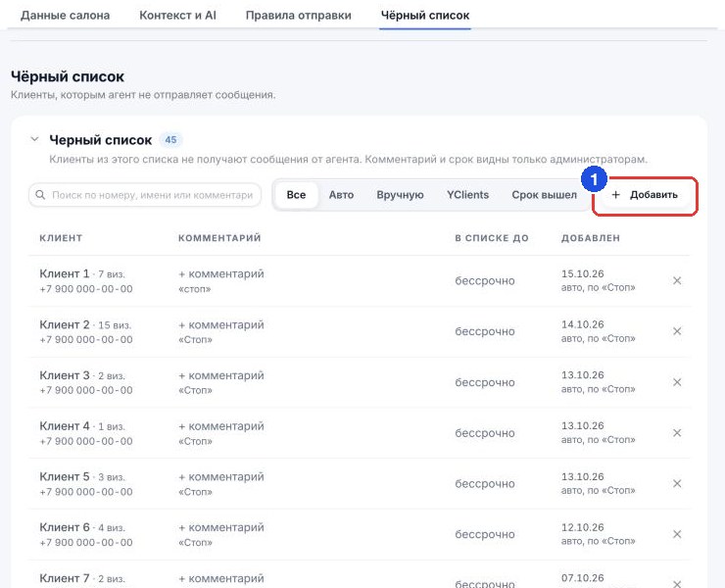Click the бессрочно term for Клиент 3
This screenshot has height=588, width=725.
tap(485, 382)
